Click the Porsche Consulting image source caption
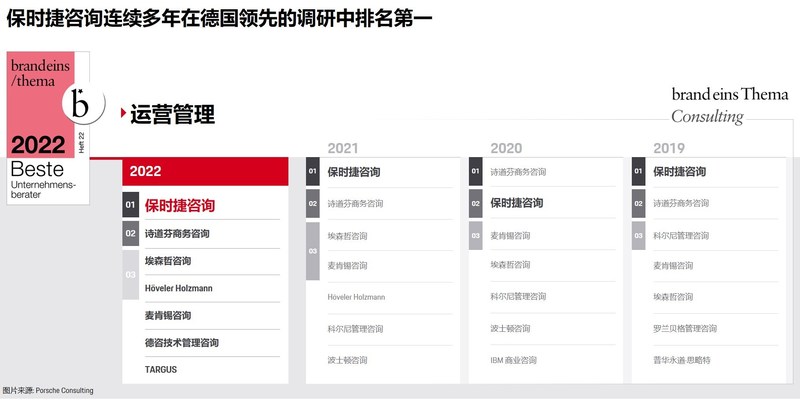Viewport: 800px width, 400px height. coord(48,391)
